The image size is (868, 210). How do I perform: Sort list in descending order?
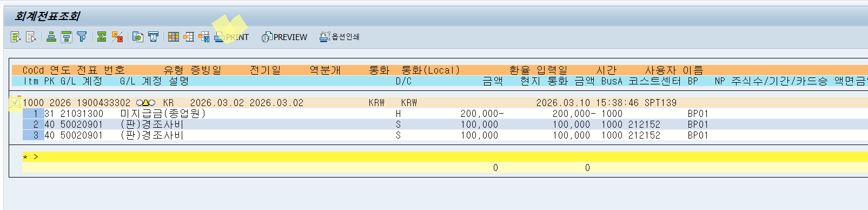coord(67,37)
